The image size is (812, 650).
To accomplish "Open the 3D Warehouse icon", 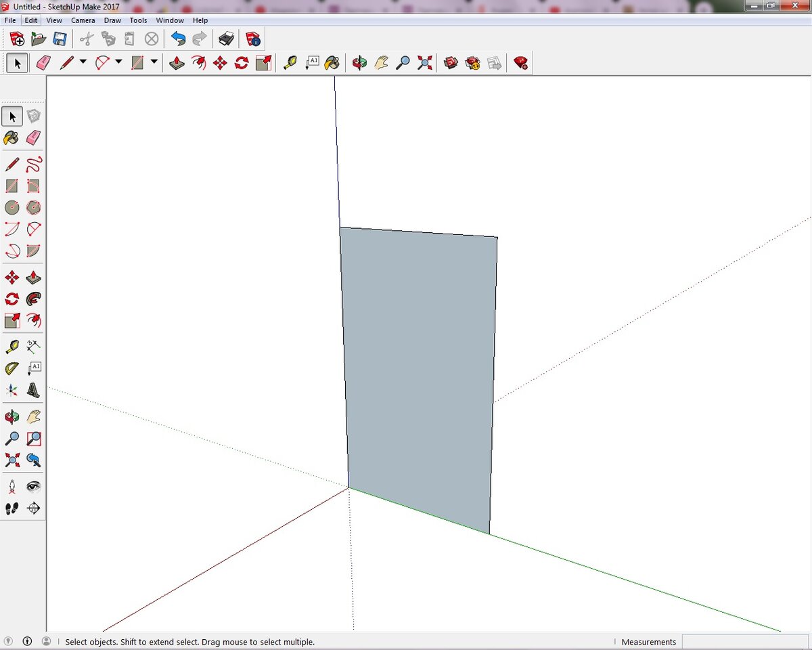I will pyautogui.click(x=451, y=63).
